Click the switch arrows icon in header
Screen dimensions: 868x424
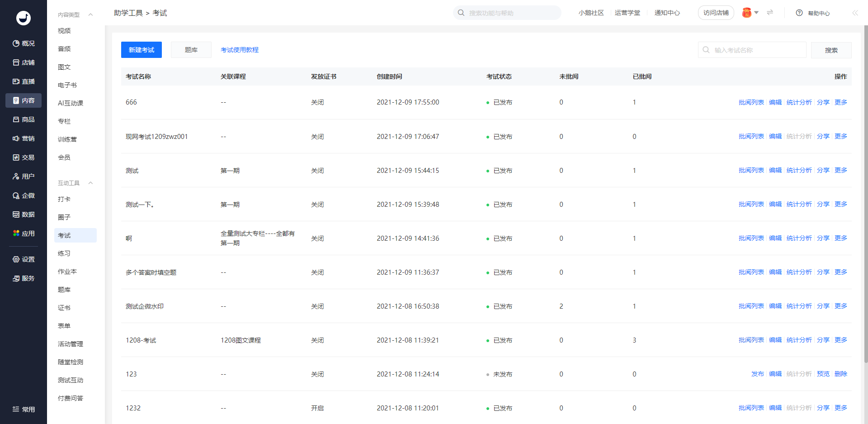point(770,13)
